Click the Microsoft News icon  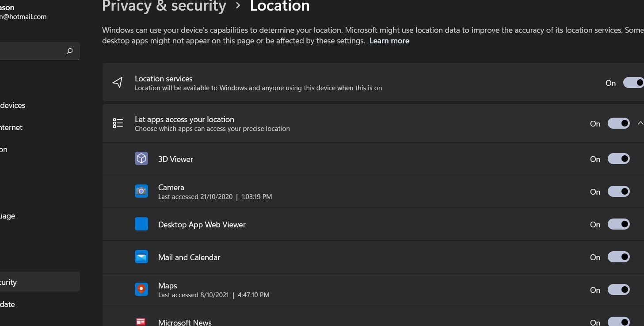pyautogui.click(x=141, y=322)
